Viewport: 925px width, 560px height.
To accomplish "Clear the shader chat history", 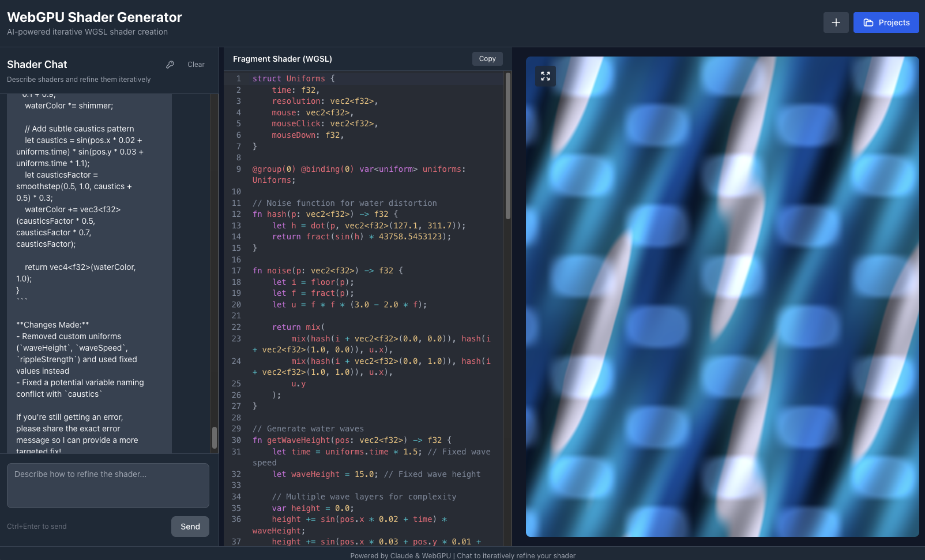I will point(196,64).
